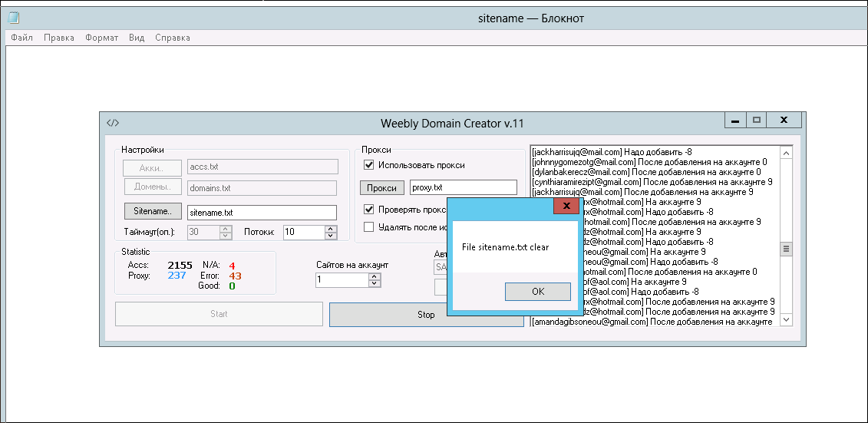Minimize the Weebly Domain Creator window
Viewport: 868px width, 423px height.
pyautogui.click(x=735, y=121)
